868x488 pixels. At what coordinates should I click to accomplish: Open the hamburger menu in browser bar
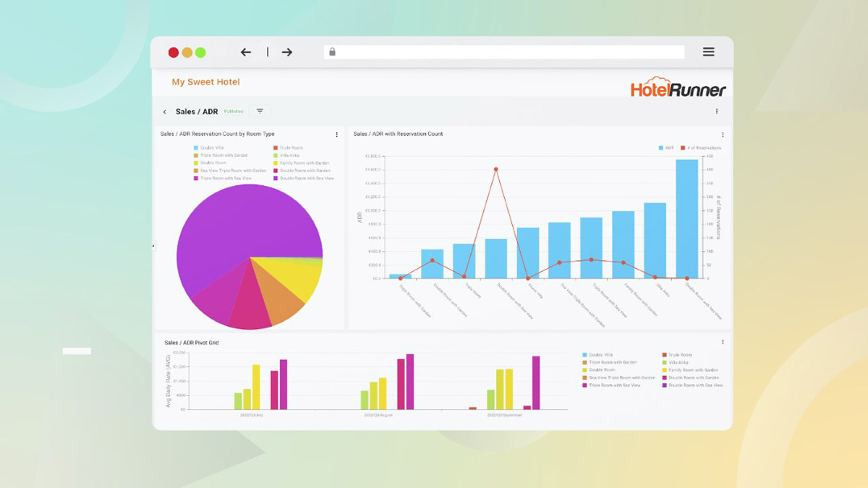(x=708, y=52)
